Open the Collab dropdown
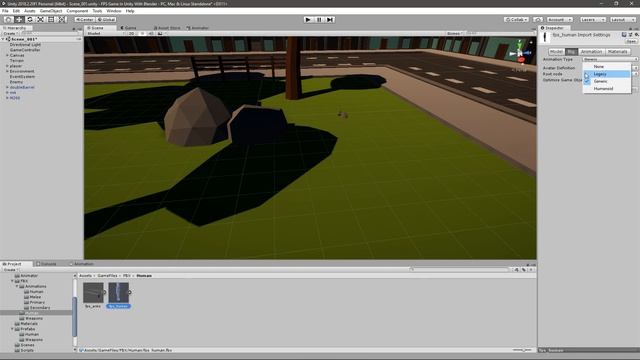The image size is (640, 360). pos(516,20)
